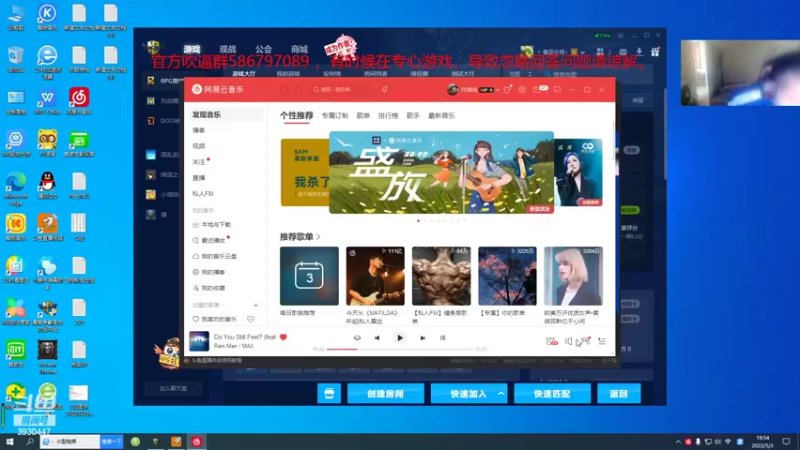Open the listen-together icon
Image resolution: width=800 pixels, height=450 pixels.
click(x=585, y=341)
